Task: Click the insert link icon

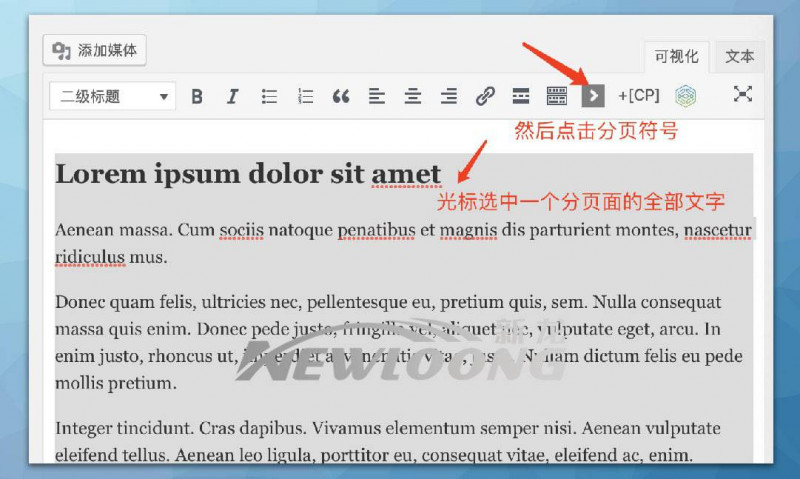Action: click(x=485, y=96)
